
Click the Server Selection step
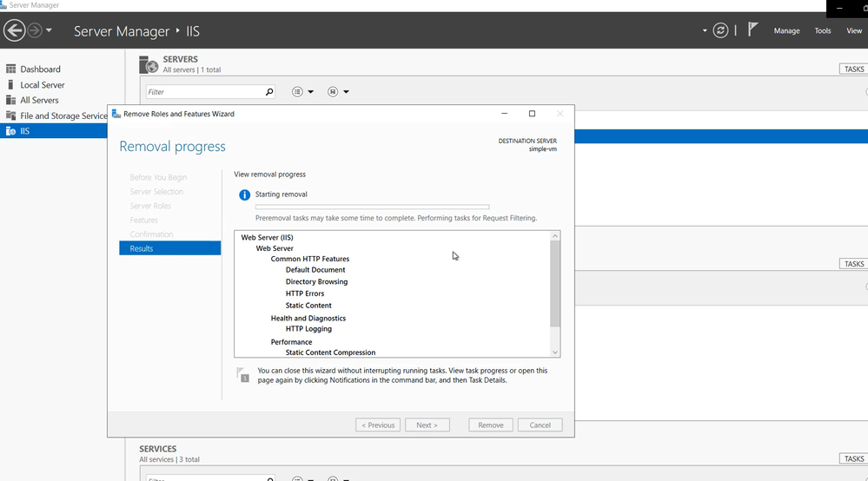tap(156, 191)
